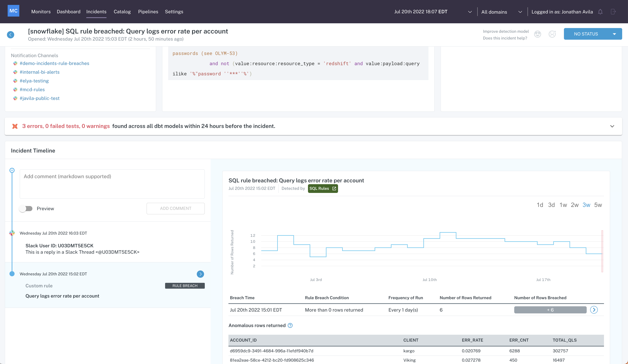Click the MC logo icon
This screenshot has width=628, height=364.
pyautogui.click(x=13, y=11)
